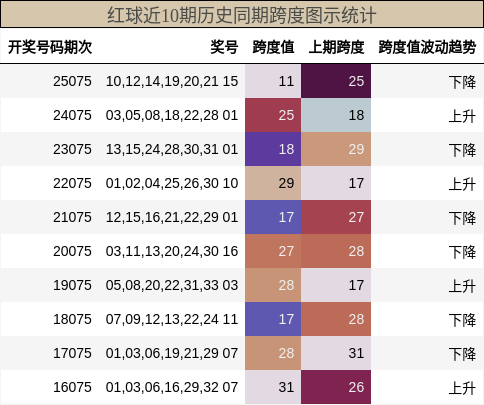Click previous span 28 in row 18075
Viewport: 484px width, 405px height.
336,319
